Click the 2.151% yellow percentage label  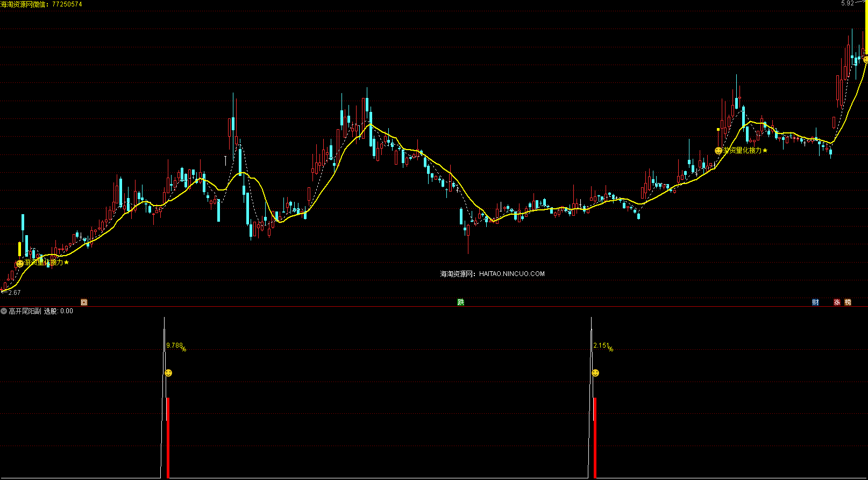click(603, 346)
